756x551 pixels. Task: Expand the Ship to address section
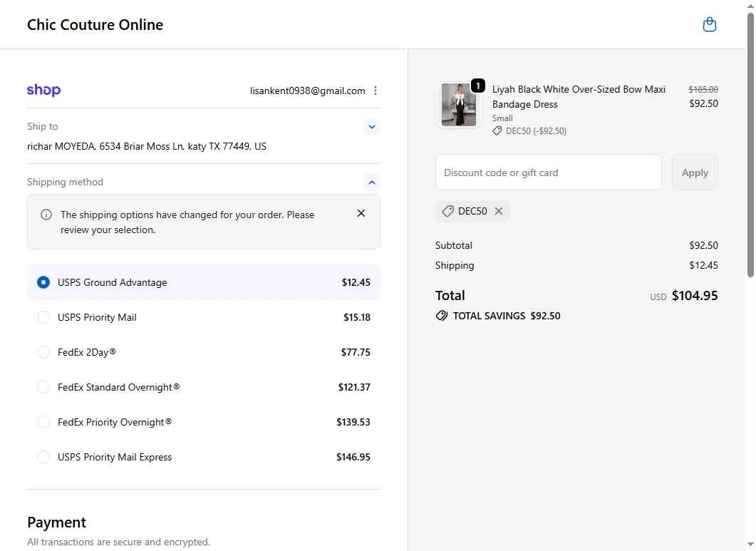372,127
